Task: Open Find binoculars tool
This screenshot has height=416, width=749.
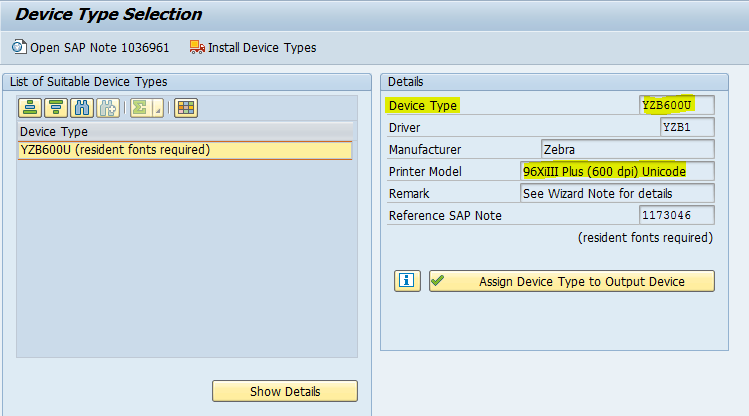Action: pyautogui.click(x=82, y=108)
